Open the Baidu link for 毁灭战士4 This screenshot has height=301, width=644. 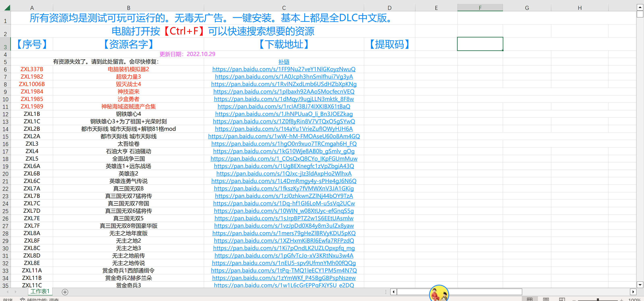(284, 84)
